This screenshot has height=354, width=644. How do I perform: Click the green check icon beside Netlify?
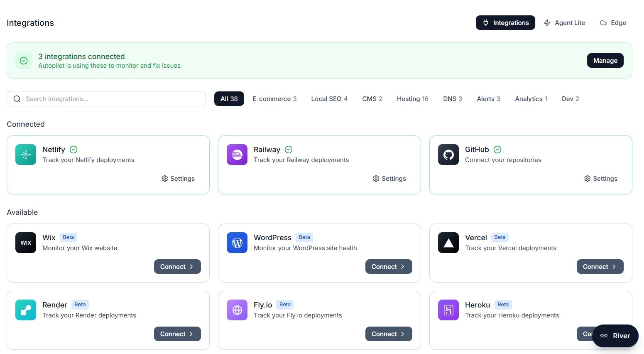[73, 150]
